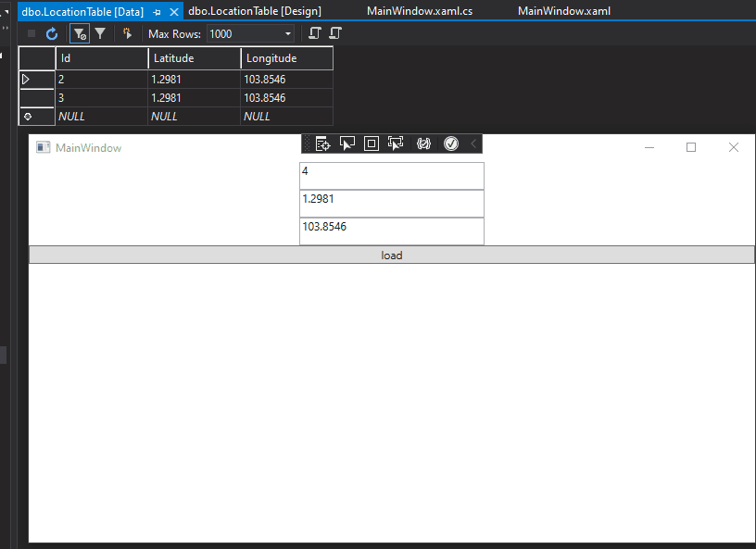This screenshot has height=549, width=756.
Task: Click the first script export icon
Action: [314, 33]
